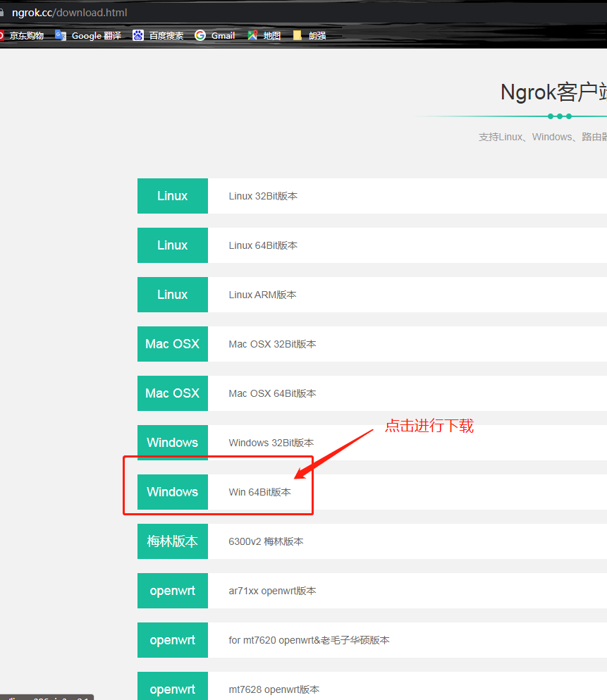
Task: Open the Gmail bookmark Google icon
Action: 200,35
